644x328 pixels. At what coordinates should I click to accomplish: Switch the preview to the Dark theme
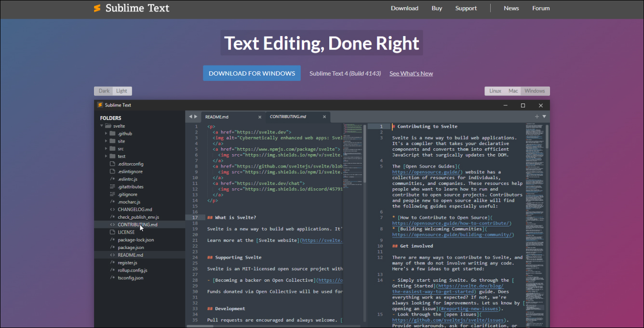coord(104,91)
